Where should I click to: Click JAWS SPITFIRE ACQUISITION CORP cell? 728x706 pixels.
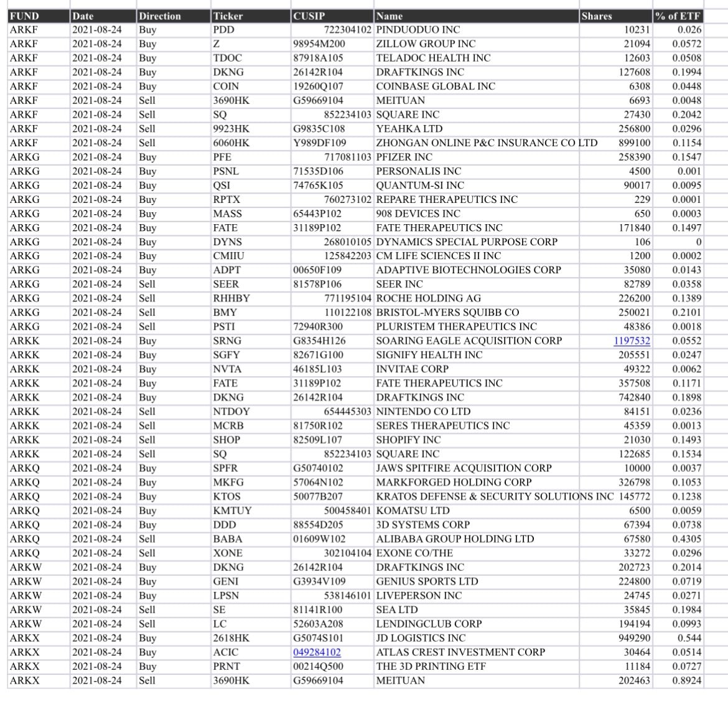click(x=477, y=468)
